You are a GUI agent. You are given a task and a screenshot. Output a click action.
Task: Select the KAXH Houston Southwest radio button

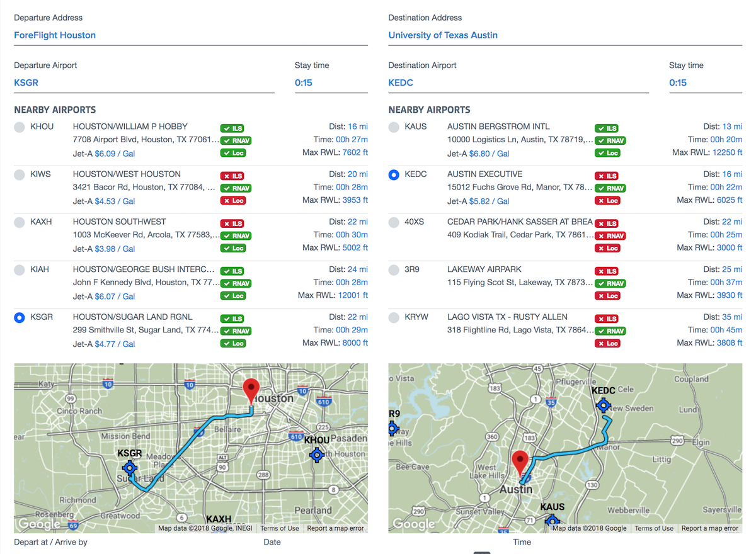[20, 222]
